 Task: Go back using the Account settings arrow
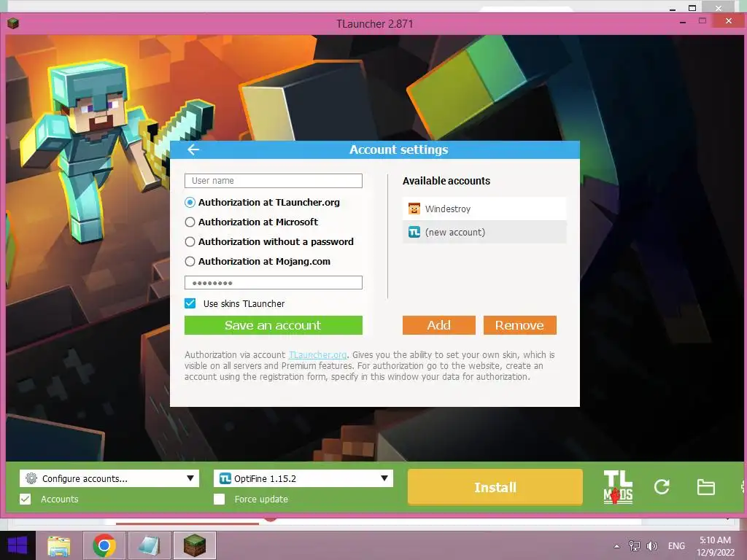click(x=193, y=149)
